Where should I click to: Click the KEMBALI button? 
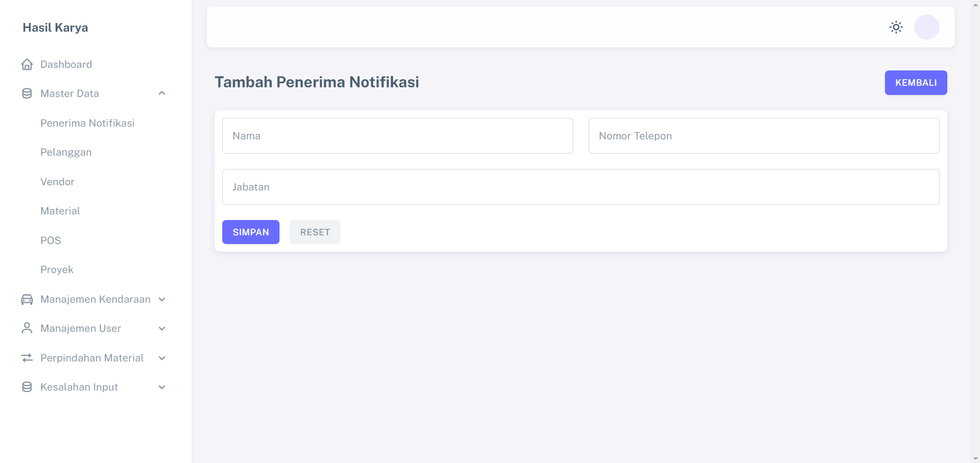click(915, 82)
